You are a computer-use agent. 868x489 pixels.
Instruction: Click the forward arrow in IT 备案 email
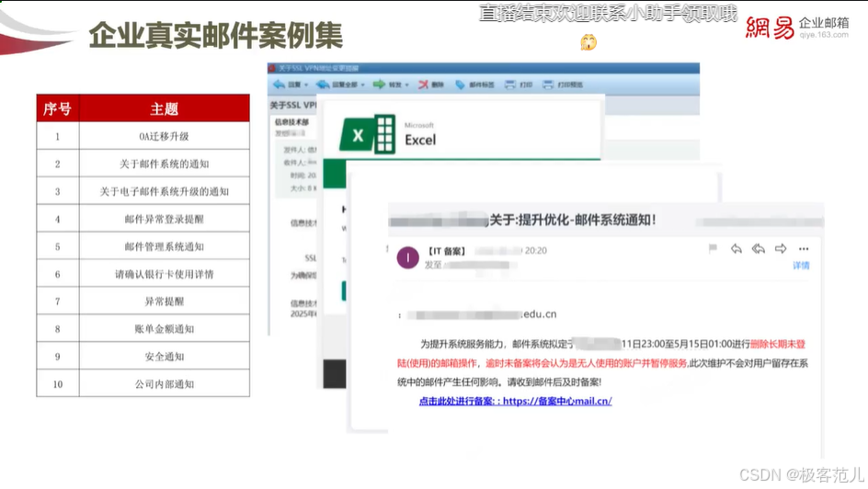781,249
